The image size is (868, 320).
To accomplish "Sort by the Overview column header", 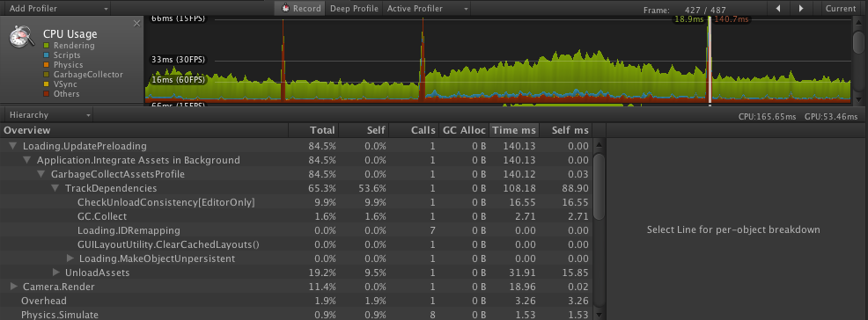I will click(x=143, y=130).
